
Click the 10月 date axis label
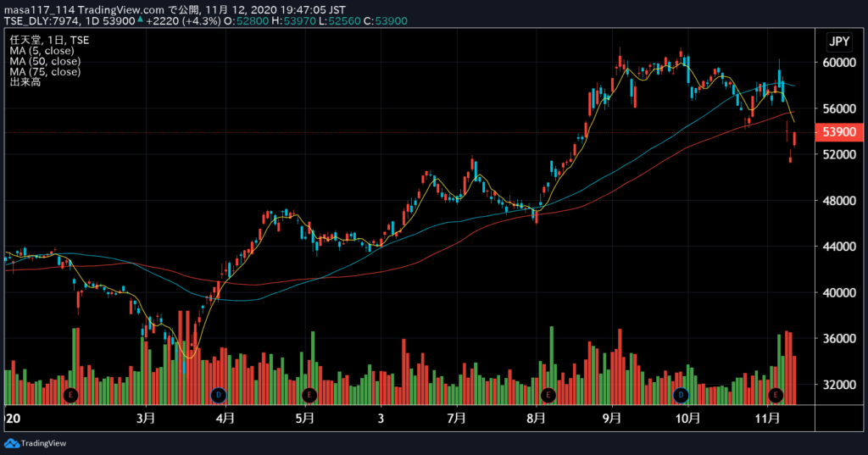pyautogui.click(x=687, y=418)
